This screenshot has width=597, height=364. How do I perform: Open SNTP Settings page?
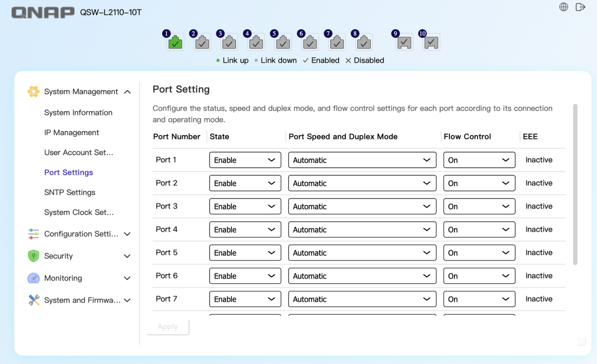pos(70,193)
